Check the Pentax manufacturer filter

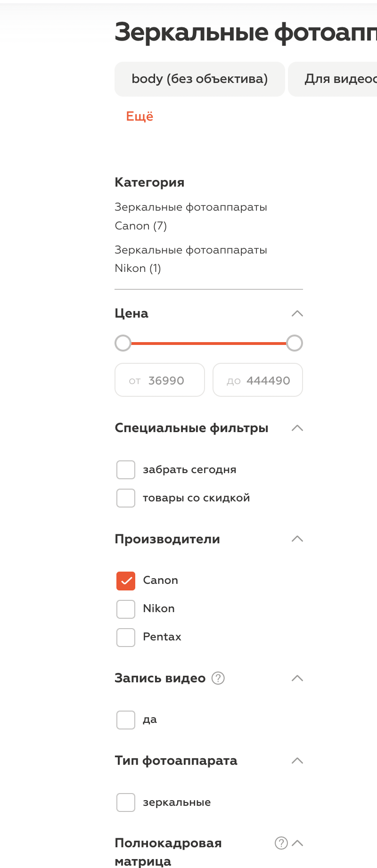click(x=126, y=638)
